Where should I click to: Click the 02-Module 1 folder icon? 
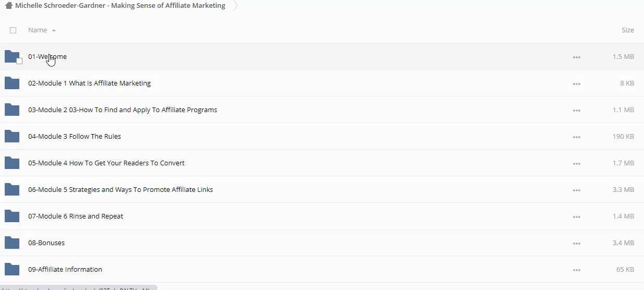click(11, 83)
